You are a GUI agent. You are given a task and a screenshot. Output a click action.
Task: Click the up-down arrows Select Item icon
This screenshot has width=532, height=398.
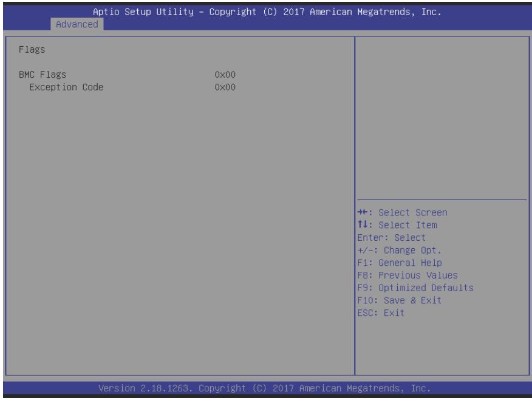click(363, 224)
